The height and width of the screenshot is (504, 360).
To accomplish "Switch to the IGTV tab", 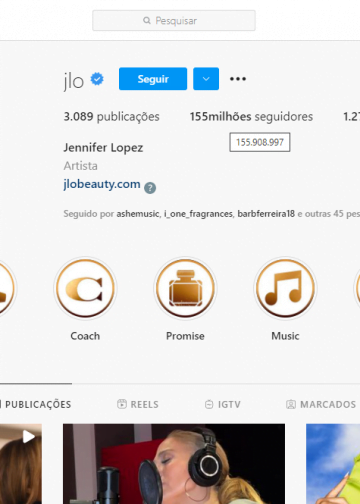I will click(223, 404).
